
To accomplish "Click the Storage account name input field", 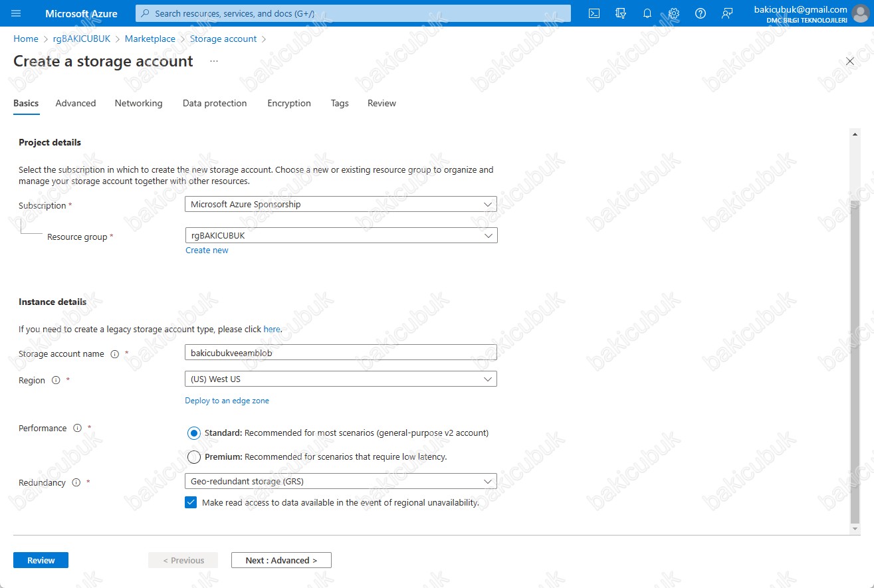I will click(x=340, y=353).
